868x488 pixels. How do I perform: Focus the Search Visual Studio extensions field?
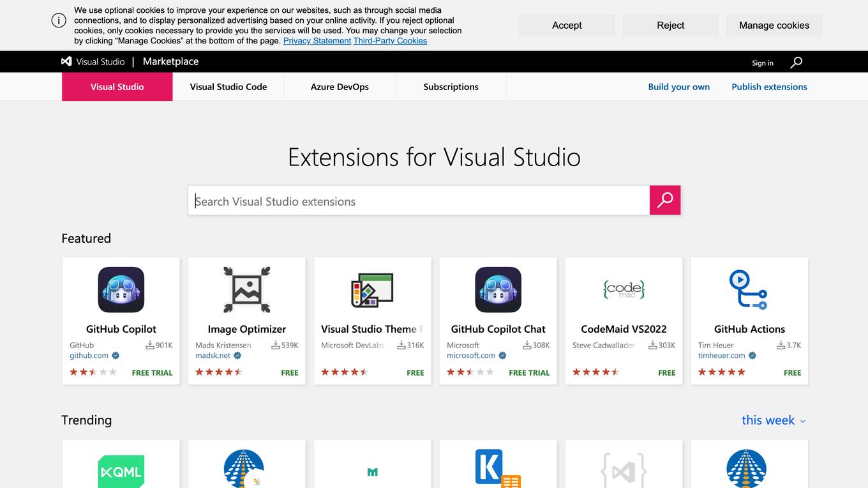419,200
